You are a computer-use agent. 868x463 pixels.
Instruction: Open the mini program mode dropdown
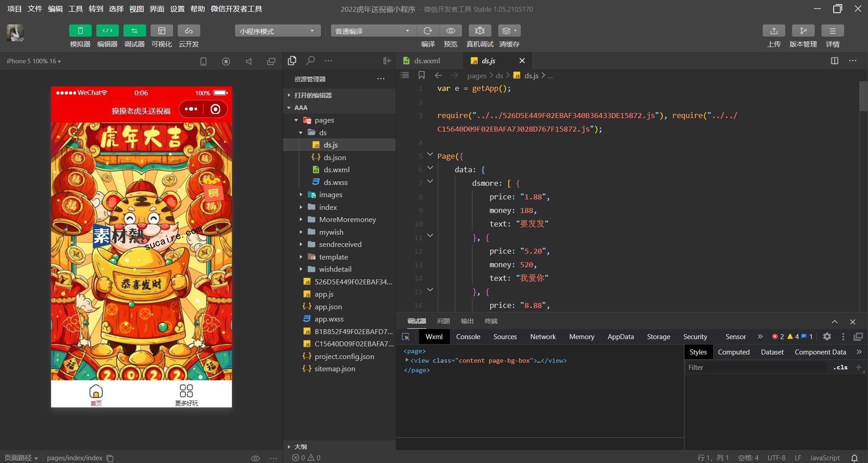[x=278, y=31]
